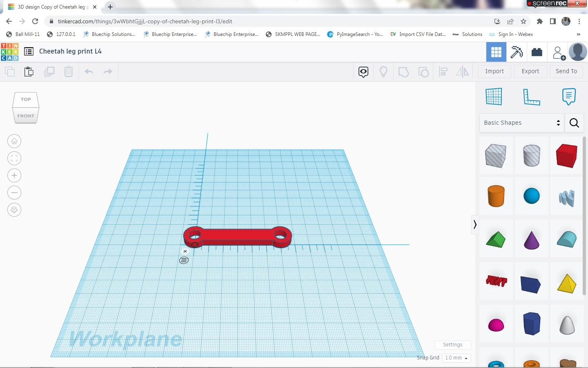Click the Group shapes icon
The width and height of the screenshot is (588, 368).
[403, 72]
